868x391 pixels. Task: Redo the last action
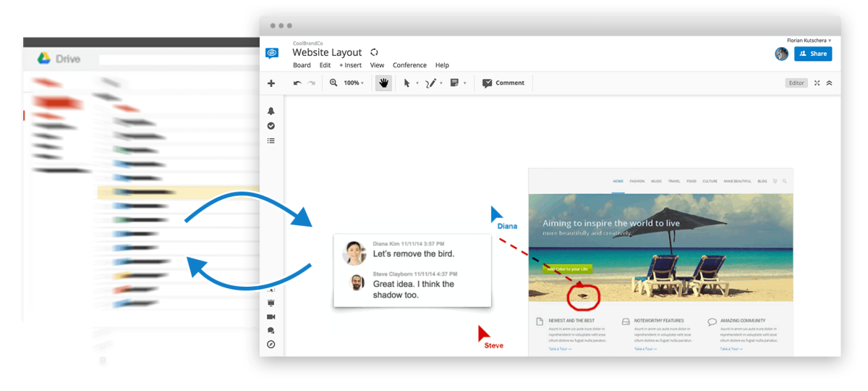[x=312, y=83]
